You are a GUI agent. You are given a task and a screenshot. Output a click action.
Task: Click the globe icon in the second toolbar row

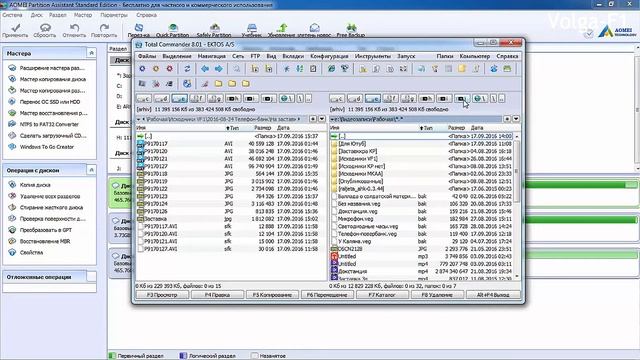pos(187,84)
